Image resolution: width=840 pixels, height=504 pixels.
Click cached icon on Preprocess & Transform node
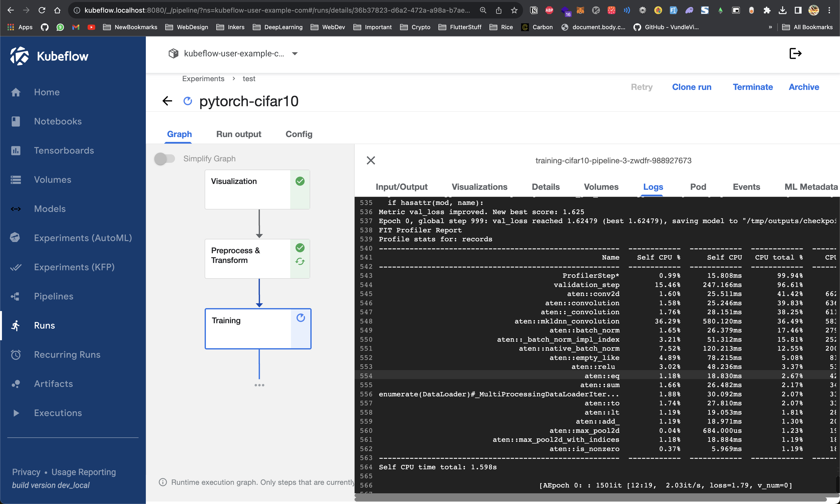click(x=300, y=261)
